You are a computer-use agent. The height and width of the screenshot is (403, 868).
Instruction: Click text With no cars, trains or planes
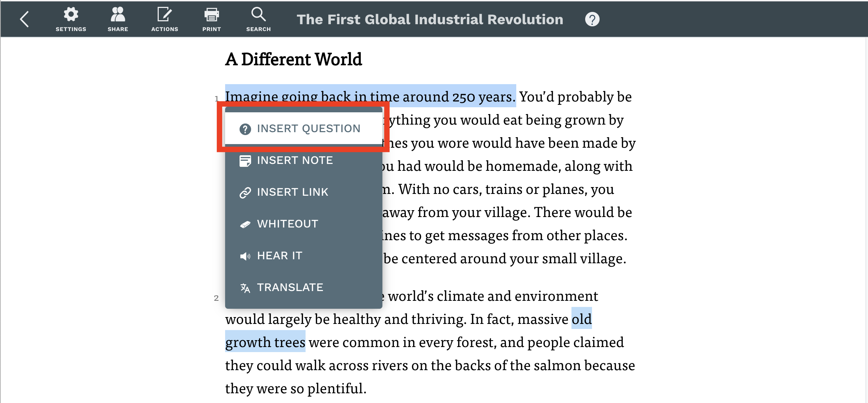[492, 189]
